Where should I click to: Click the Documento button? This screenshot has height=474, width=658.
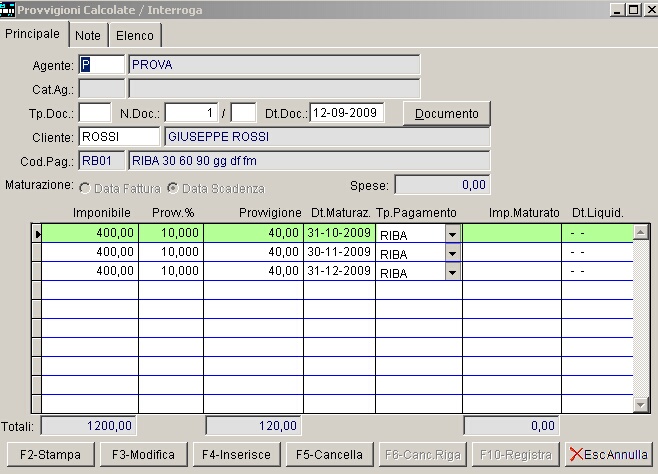click(446, 114)
